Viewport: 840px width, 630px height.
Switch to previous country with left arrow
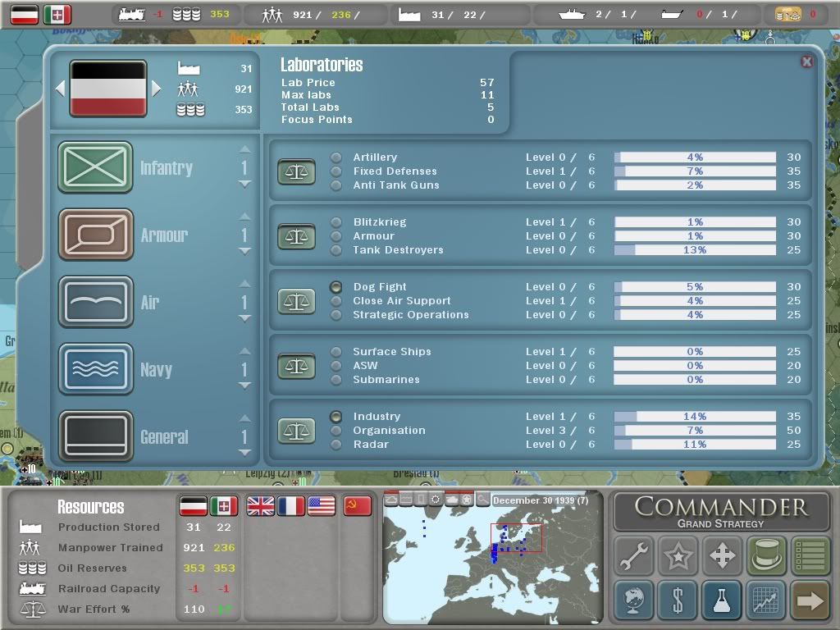point(60,89)
